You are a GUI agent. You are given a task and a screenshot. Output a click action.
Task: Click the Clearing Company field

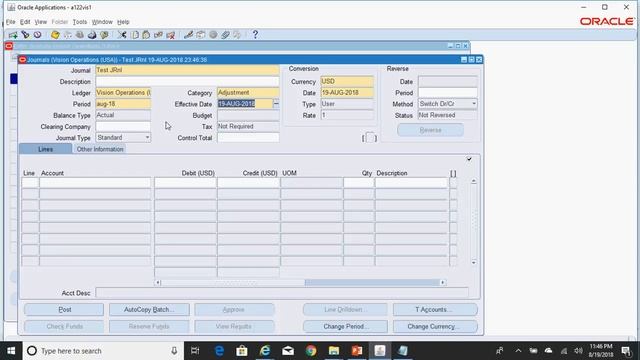click(x=123, y=127)
